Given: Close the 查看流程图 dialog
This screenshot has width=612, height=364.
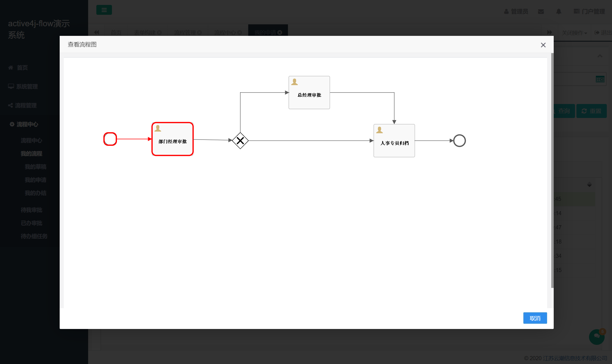Looking at the screenshot, I should 543,45.
